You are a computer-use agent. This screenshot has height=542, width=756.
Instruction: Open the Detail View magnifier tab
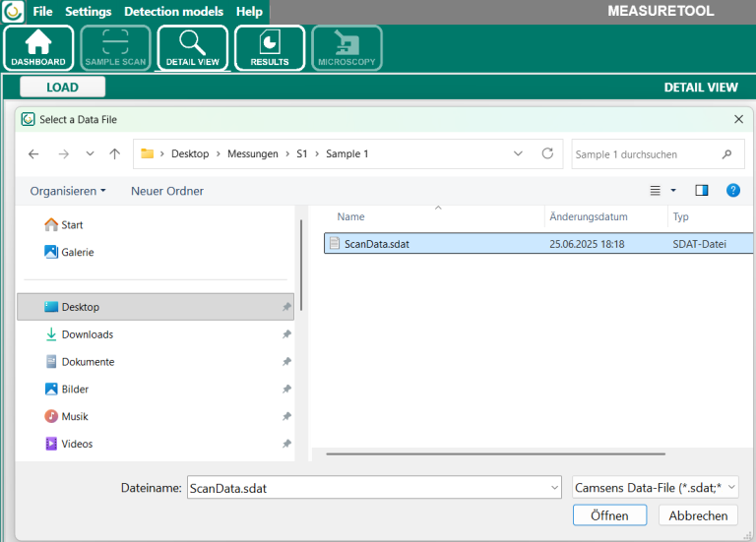tap(192, 47)
